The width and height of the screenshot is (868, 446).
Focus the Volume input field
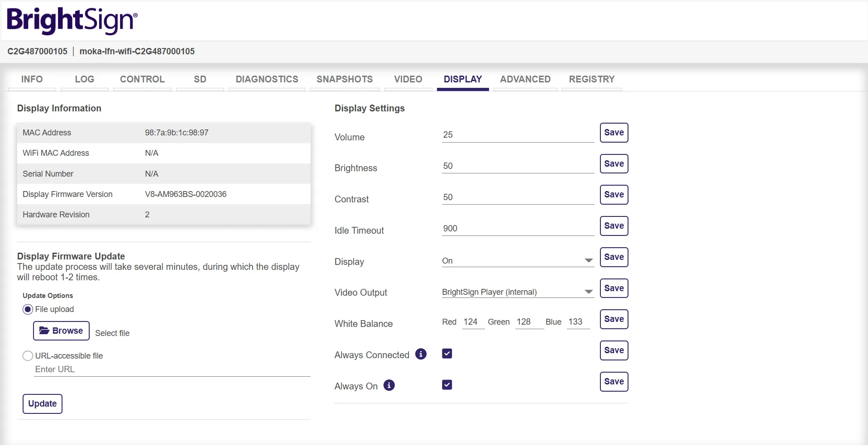[518, 135]
